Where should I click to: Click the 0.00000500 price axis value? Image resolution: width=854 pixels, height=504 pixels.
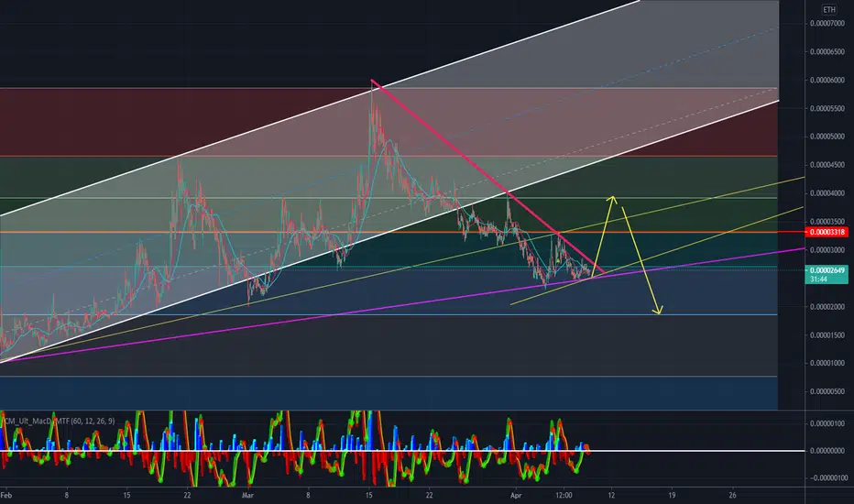827,391
